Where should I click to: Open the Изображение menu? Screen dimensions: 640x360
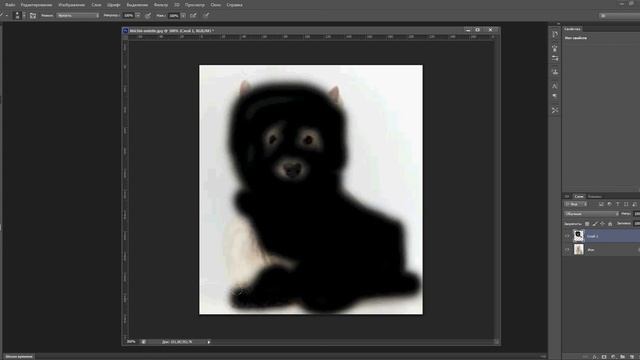click(x=71, y=5)
